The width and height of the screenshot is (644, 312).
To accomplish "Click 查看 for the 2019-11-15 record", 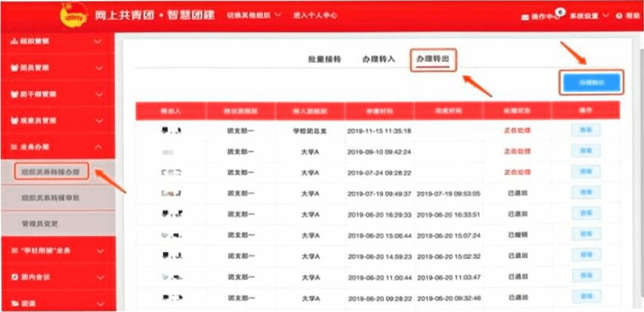I will [x=585, y=130].
